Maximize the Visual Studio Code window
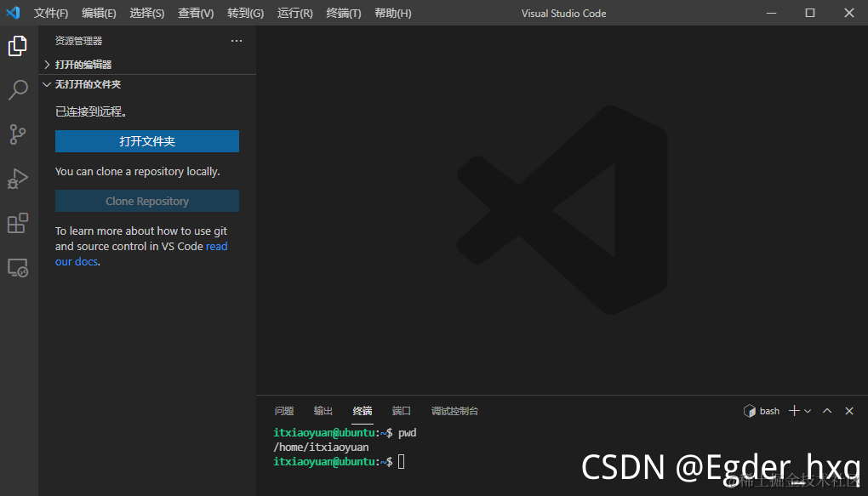868x496 pixels. click(x=810, y=13)
